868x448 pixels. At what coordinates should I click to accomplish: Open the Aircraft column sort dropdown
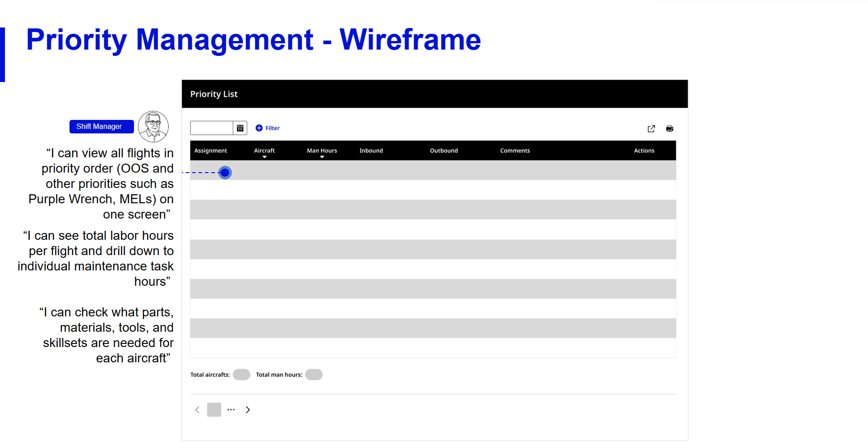click(264, 157)
